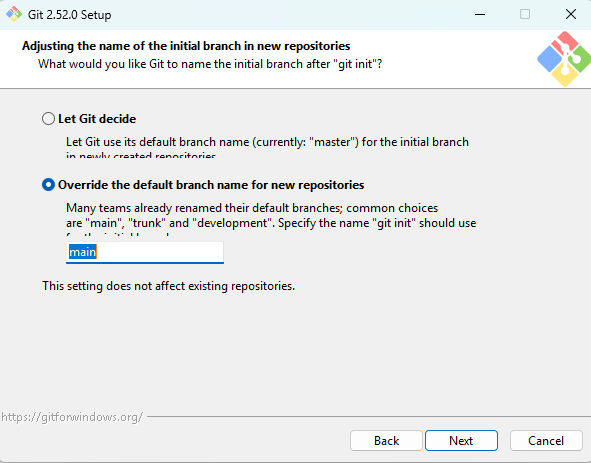This screenshot has height=463, width=591.
Task: Click the description mentioning the "master" default branch
Action: click(267, 149)
